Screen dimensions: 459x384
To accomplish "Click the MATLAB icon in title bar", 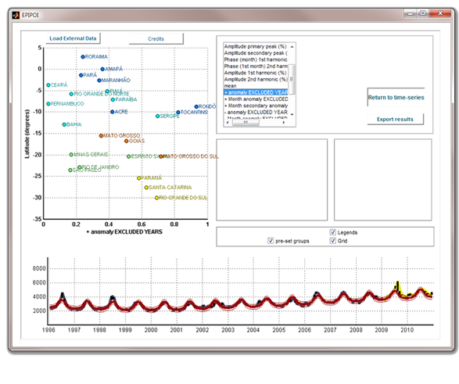I will (x=16, y=15).
